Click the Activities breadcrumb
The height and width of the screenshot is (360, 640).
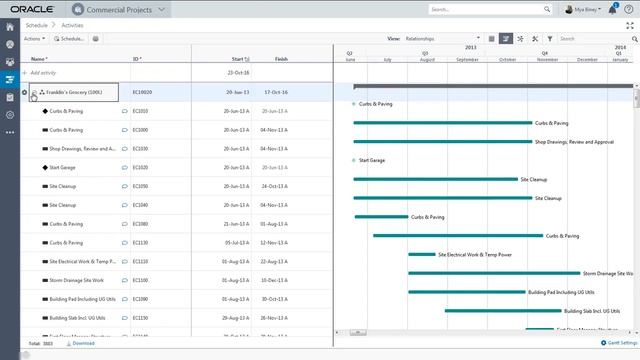pyautogui.click(x=72, y=25)
